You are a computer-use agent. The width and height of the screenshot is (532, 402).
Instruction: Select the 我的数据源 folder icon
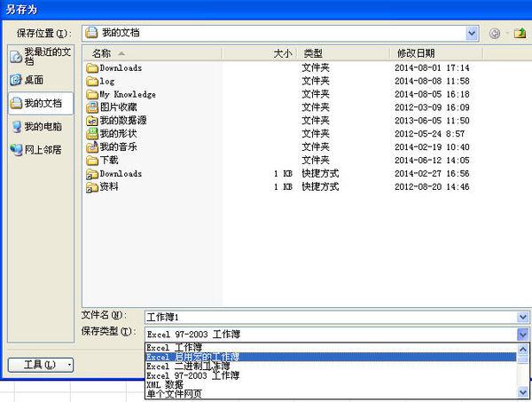pos(92,121)
